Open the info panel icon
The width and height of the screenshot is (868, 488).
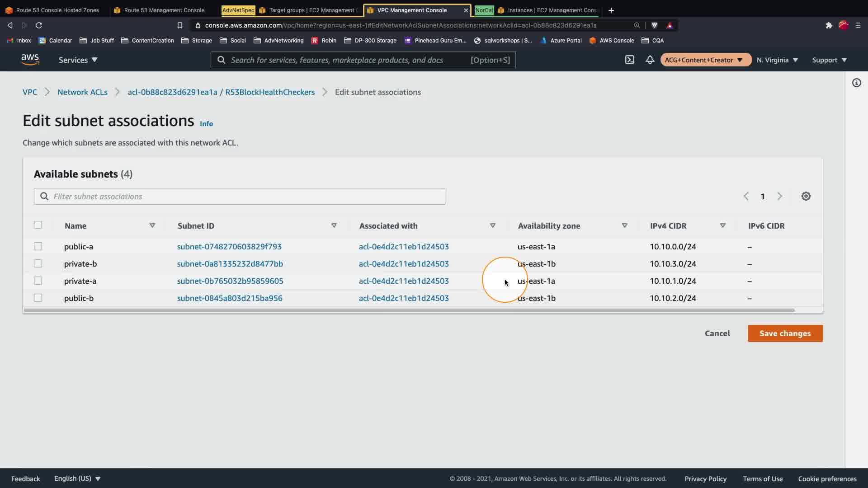click(856, 83)
